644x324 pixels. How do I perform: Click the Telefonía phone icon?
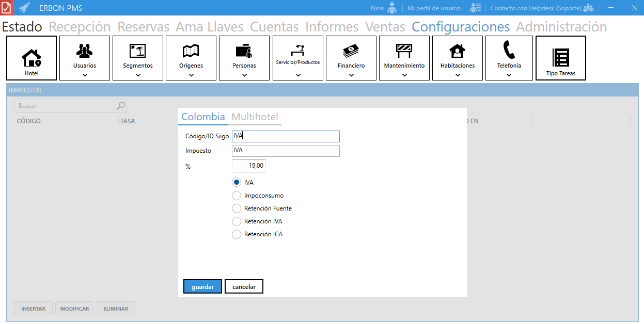click(x=509, y=50)
